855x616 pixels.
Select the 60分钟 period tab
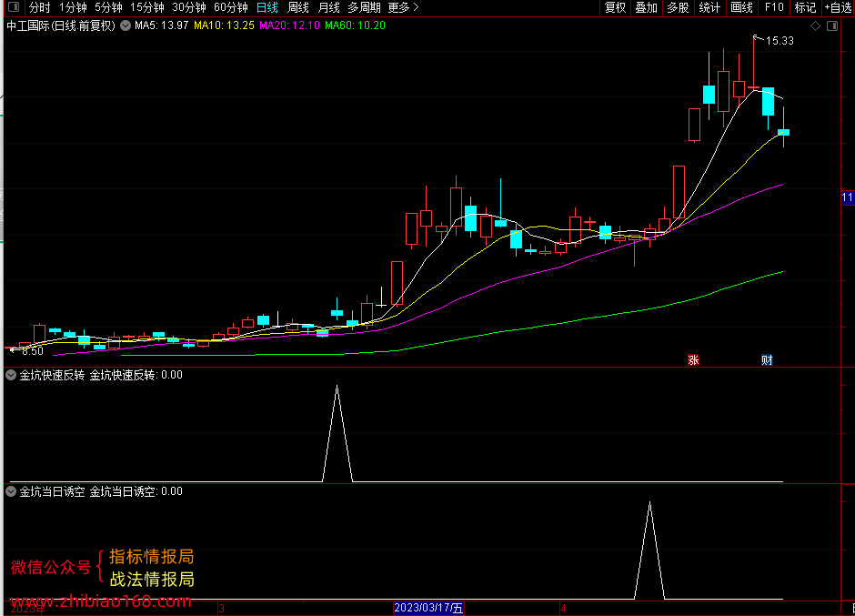231,7
